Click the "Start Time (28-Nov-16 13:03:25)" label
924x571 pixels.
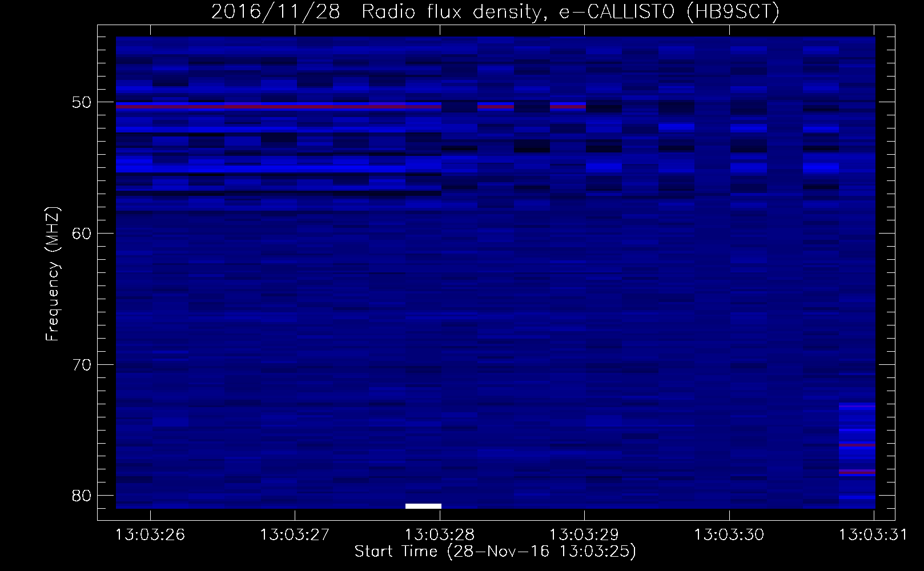[x=495, y=552]
